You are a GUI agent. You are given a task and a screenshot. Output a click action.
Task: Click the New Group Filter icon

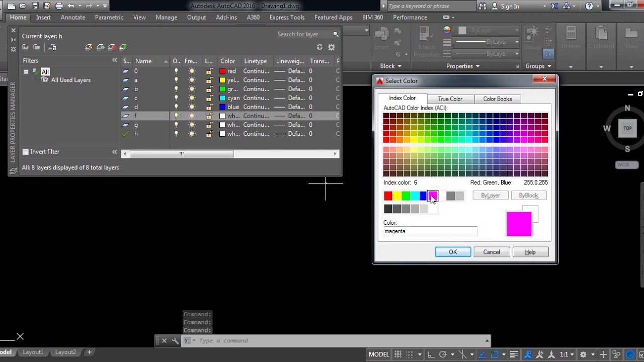click(x=37, y=47)
